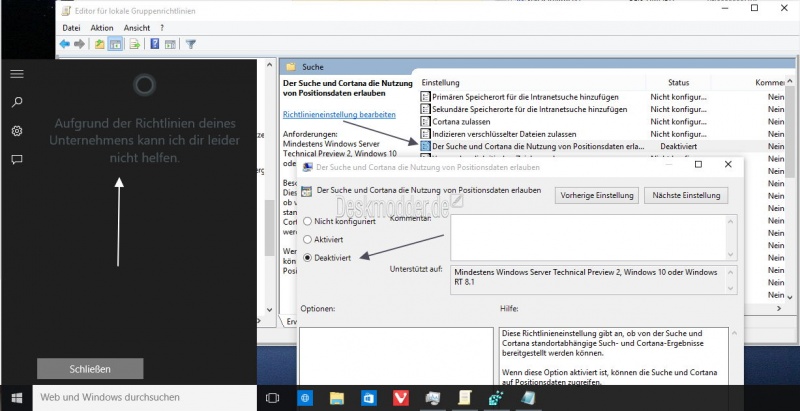Click the policy list vertical scrollbar thumb
The width and height of the screenshot is (800, 411).
click(790, 133)
